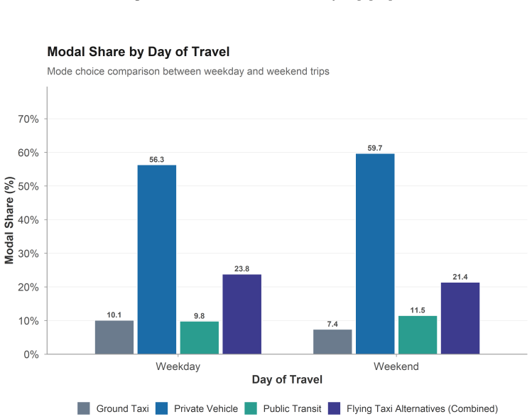
Task: Click the 70% y-axis tick label
Action: click(x=28, y=119)
